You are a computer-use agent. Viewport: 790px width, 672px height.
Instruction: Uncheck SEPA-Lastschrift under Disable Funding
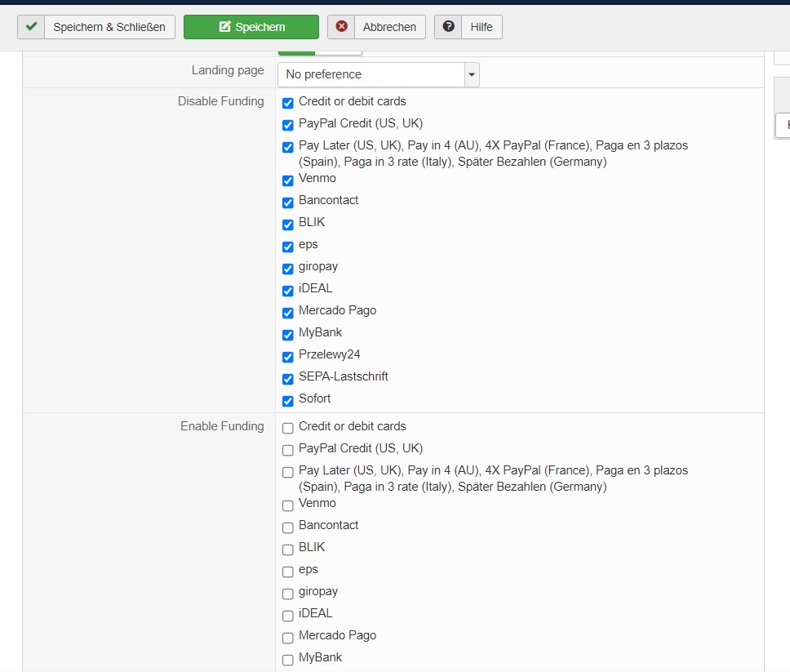click(288, 379)
